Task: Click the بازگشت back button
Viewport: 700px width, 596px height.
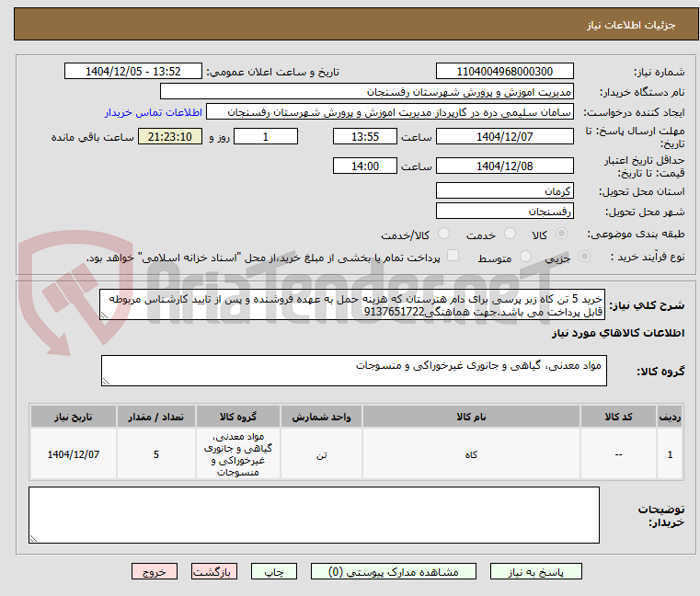Action: [x=214, y=571]
